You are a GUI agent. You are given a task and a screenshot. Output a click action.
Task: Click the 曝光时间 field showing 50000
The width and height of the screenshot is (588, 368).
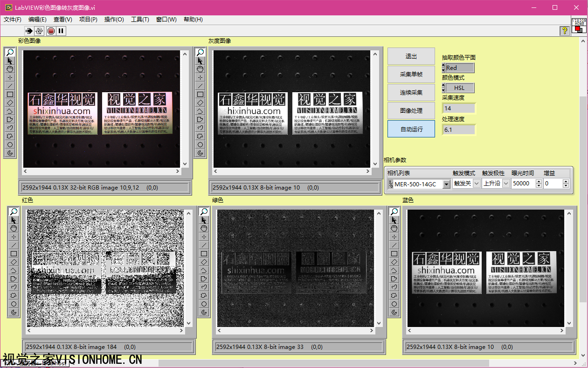click(x=523, y=184)
